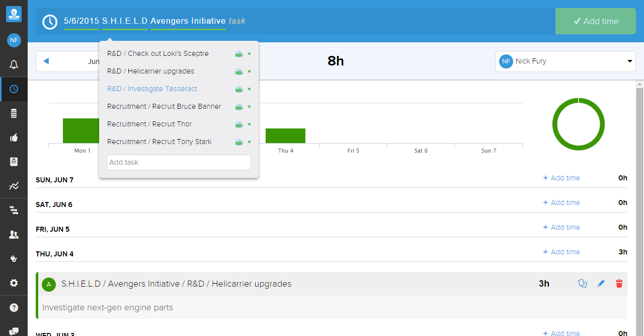
Task: Click Avengers Initiative project in entry bar
Action: click(x=188, y=21)
